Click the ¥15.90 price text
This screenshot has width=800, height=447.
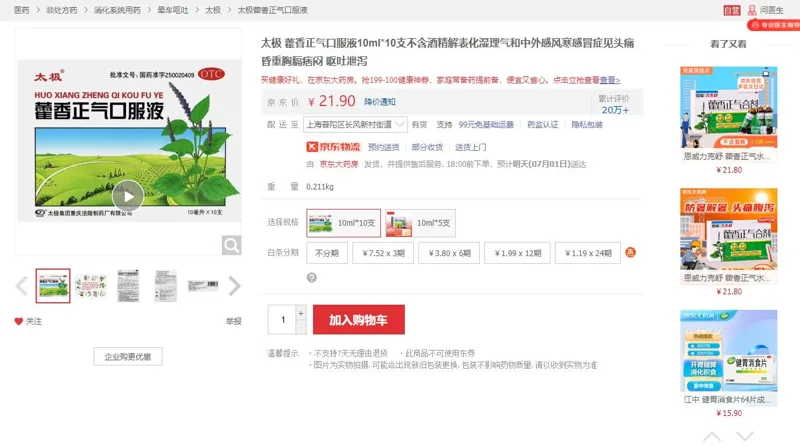click(x=729, y=413)
